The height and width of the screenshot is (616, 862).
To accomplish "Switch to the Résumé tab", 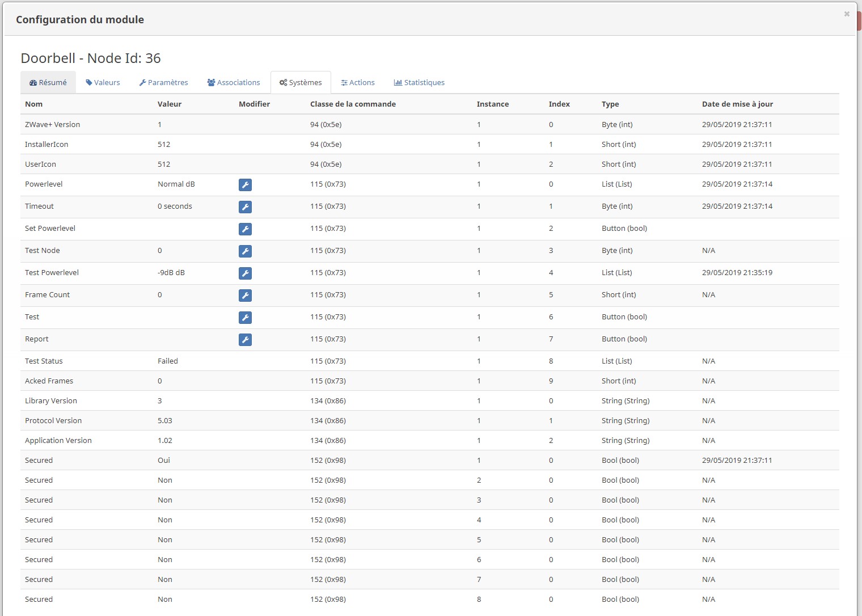I will (48, 82).
